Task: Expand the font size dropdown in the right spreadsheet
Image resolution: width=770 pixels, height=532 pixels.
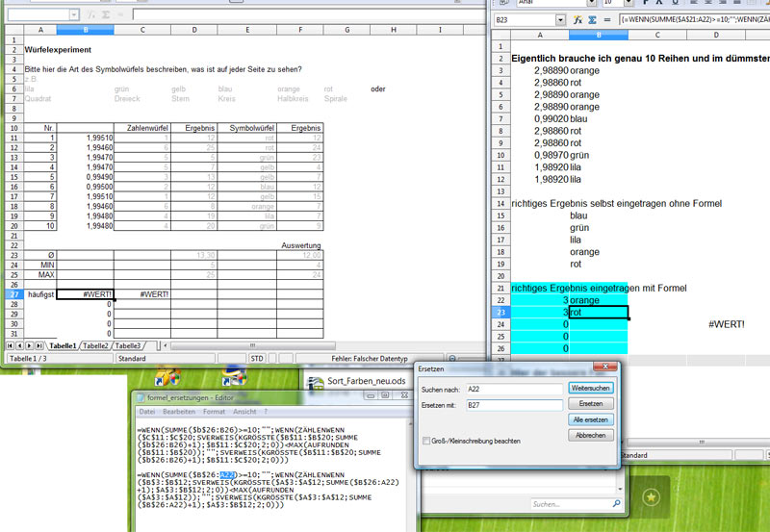Action: click(629, 3)
